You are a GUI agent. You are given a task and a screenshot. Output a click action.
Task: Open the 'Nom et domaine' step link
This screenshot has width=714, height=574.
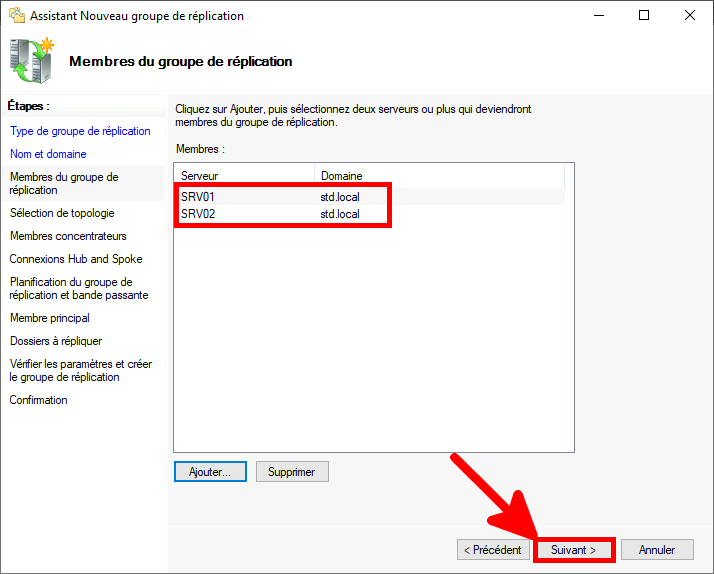coord(48,154)
